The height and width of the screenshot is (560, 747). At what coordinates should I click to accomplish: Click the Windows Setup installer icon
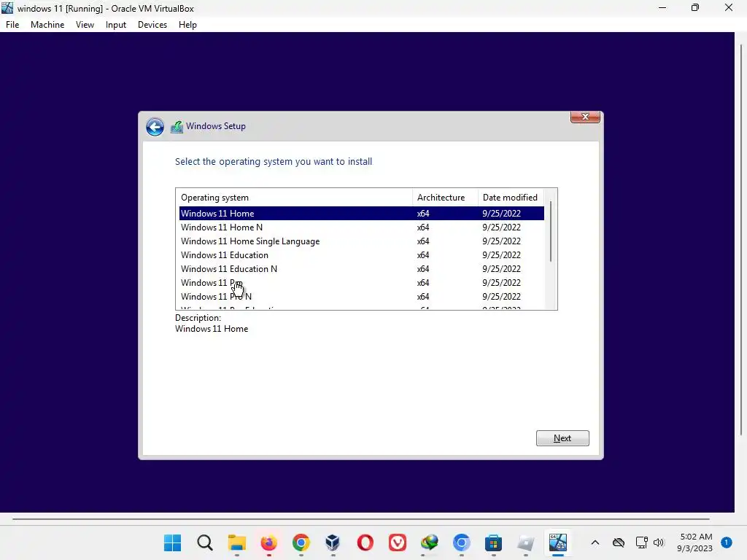[177, 127]
